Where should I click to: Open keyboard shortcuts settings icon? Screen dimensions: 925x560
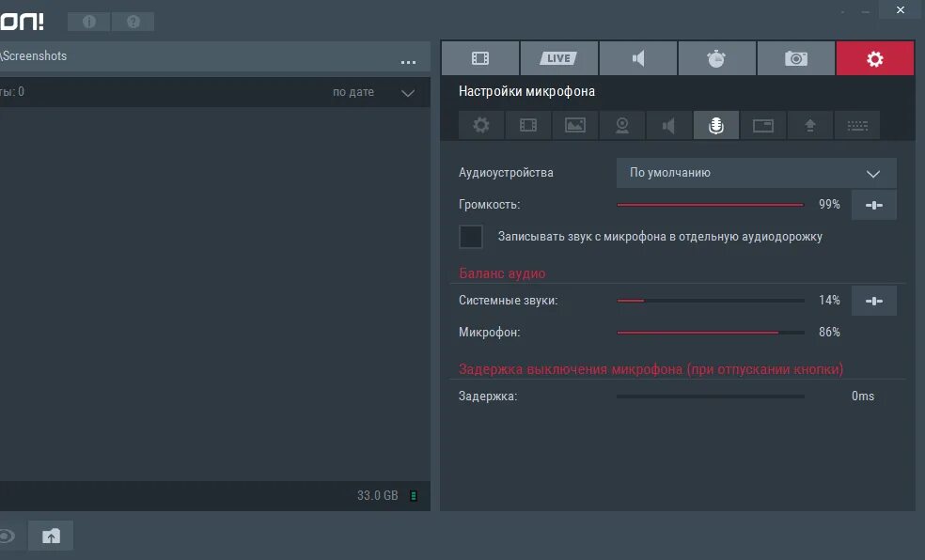coord(856,125)
